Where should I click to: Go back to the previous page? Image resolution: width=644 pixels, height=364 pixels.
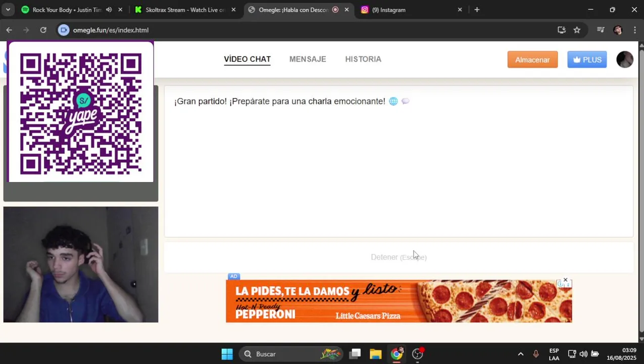tap(9, 30)
